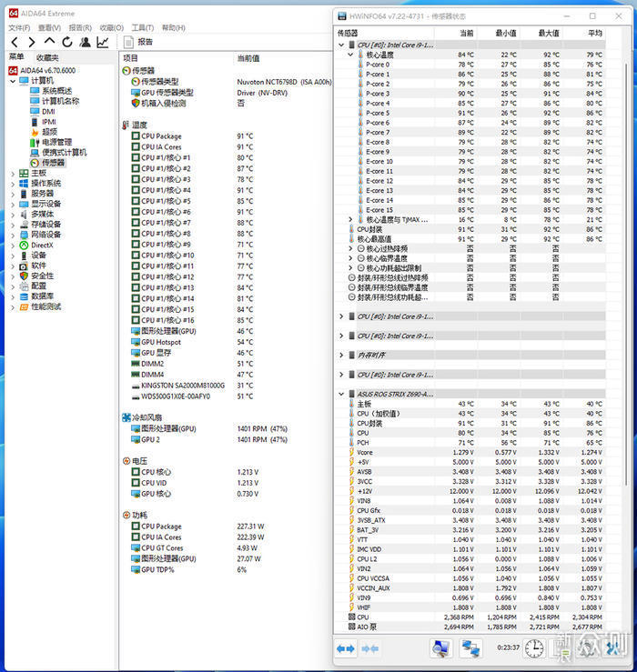Viewport: 637px width, 672px height.
Task: Click the AIDA64 user/favorites person icon
Action: (x=85, y=42)
